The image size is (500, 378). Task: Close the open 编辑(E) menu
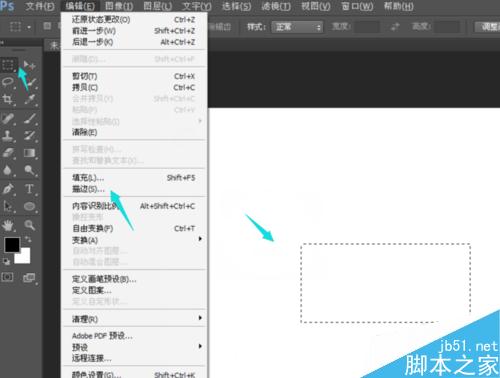pyautogui.click(x=80, y=6)
